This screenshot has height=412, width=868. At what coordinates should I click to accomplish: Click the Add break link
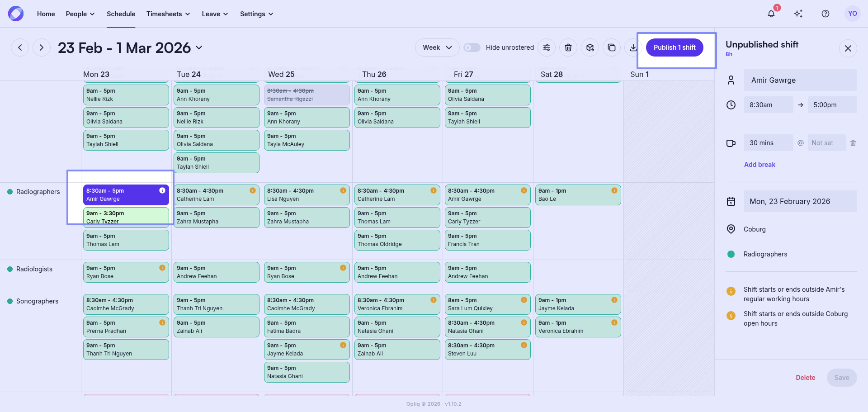pyautogui.click(x=759, y=165)
